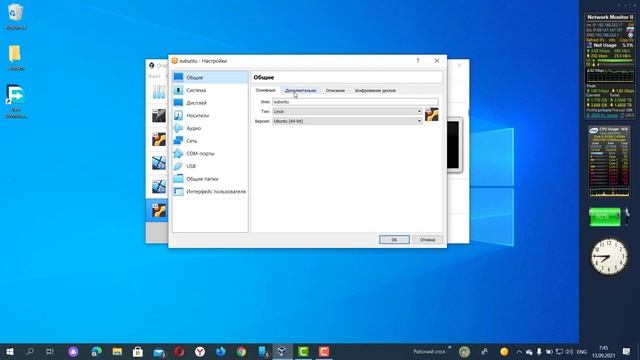Click VirtualBox icon in the taskbar
The image size is (640, 360).
(282, 351)
